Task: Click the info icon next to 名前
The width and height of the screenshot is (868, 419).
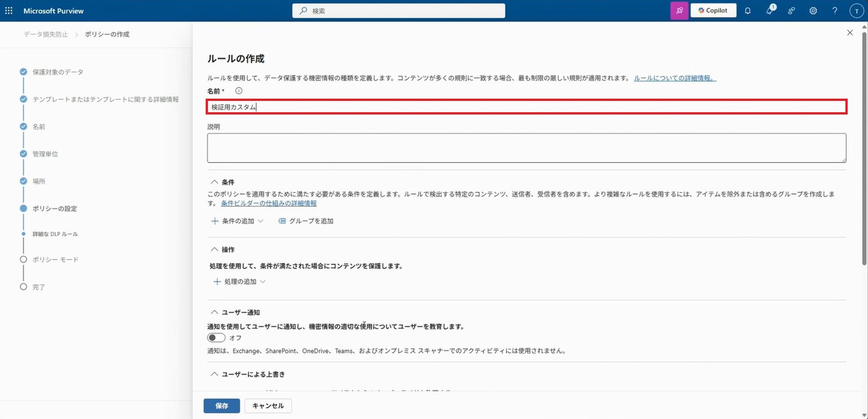Action: click(x=239, y=91)
